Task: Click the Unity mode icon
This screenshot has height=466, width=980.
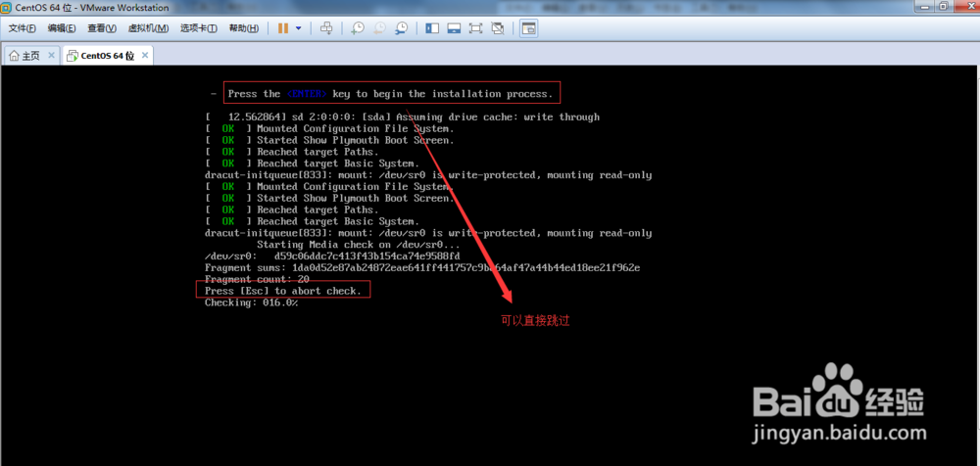Action: tap(498, 28)
